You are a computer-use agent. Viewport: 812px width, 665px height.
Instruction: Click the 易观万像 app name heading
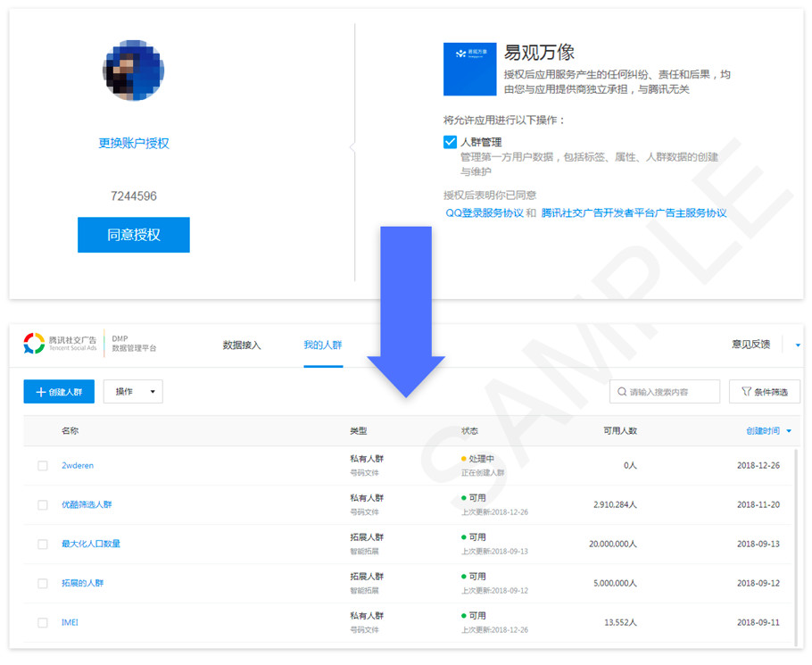540,53
